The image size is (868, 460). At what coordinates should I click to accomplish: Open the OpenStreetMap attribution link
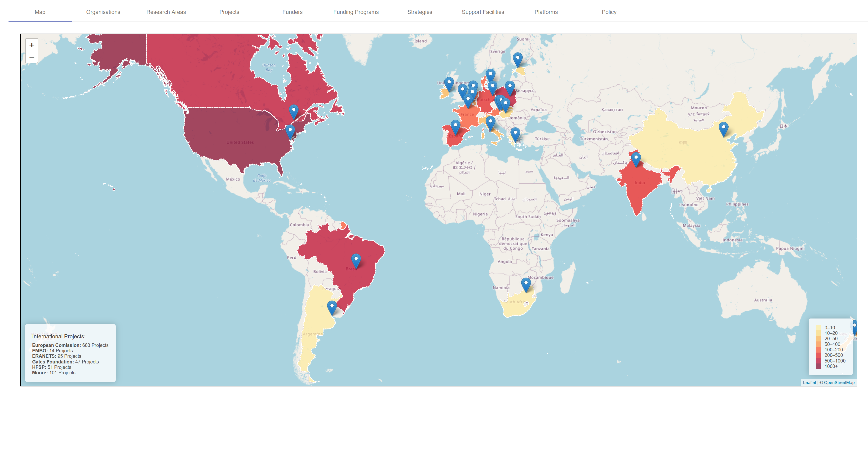click(839, 382)
